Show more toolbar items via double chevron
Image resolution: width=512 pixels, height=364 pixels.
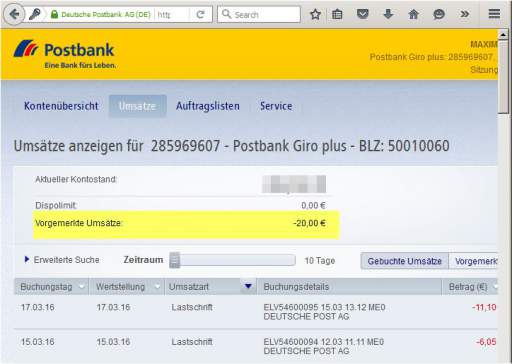(x=465, y=14)
